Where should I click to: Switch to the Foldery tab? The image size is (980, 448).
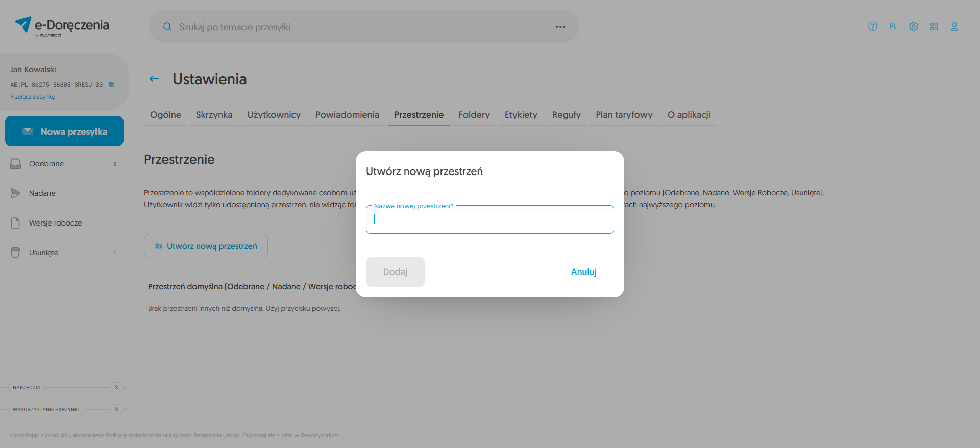(x=474, y=115)
